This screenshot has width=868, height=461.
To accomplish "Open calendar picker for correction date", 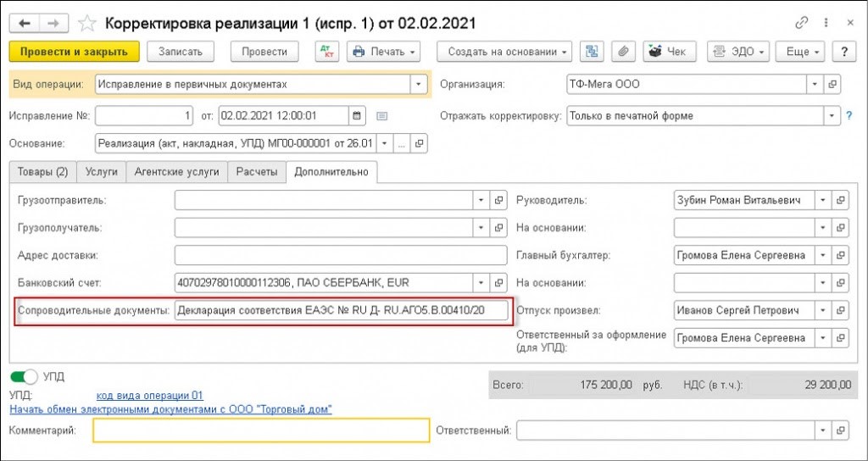I will click(x=357, y=115).
